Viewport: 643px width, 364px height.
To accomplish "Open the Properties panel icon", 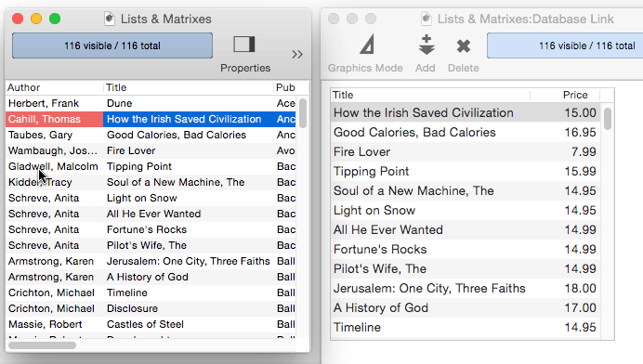I will pos(244,45).
